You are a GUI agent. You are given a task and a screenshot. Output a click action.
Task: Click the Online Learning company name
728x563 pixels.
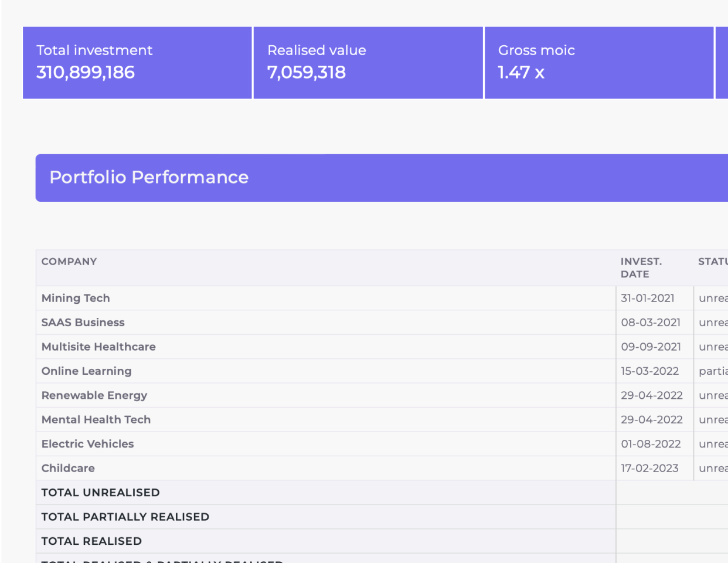click(86, 371)
